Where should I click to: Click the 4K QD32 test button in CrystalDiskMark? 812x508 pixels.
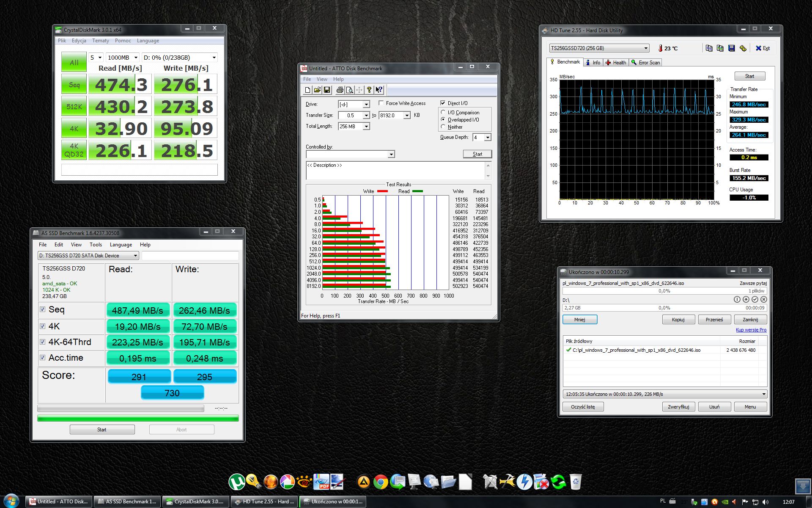click(74, 150)
